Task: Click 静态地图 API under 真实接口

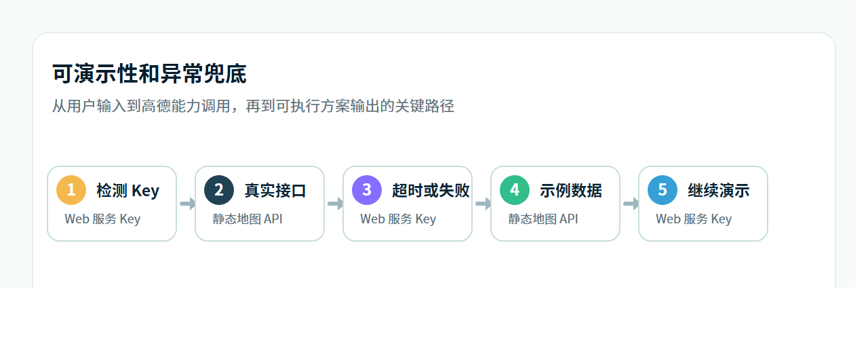Action: pos(248,219)
